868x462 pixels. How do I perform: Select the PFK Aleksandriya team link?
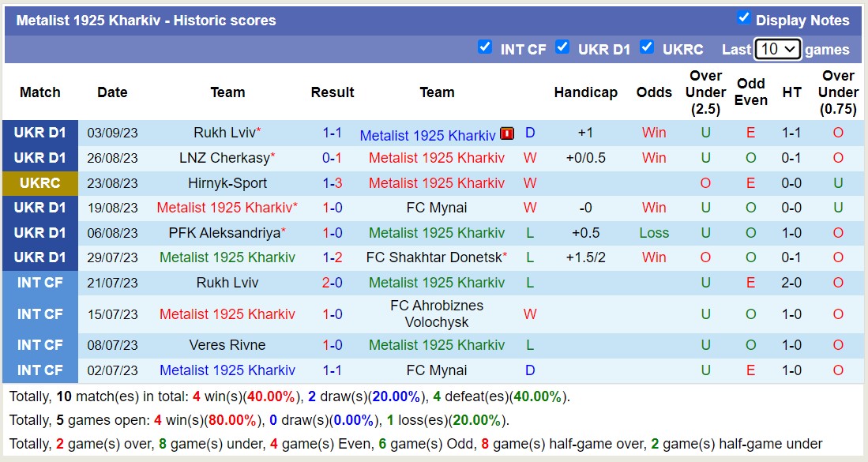(x=224, y=233)
